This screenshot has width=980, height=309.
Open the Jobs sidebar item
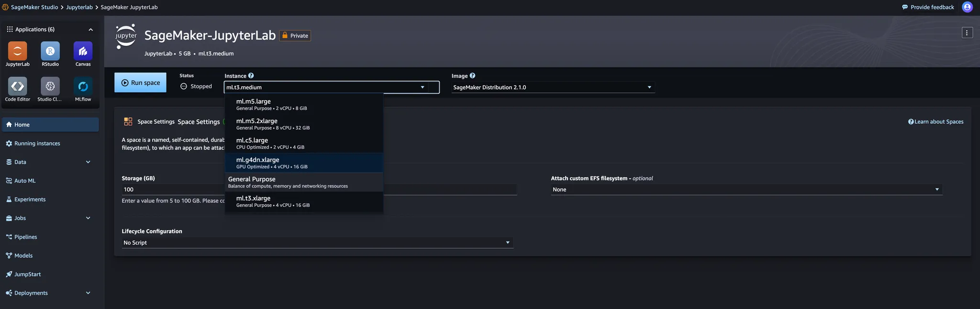pyautogui.click(x=20, y=218)
